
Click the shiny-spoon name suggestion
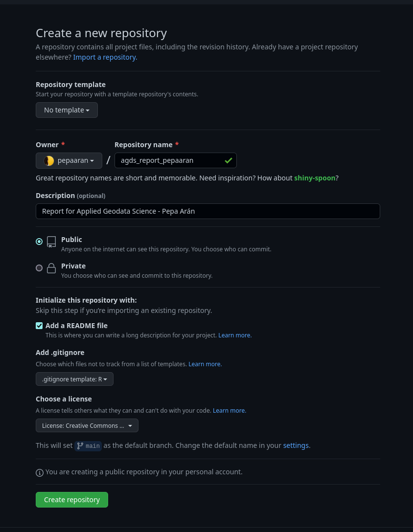(x=315, y=177)
